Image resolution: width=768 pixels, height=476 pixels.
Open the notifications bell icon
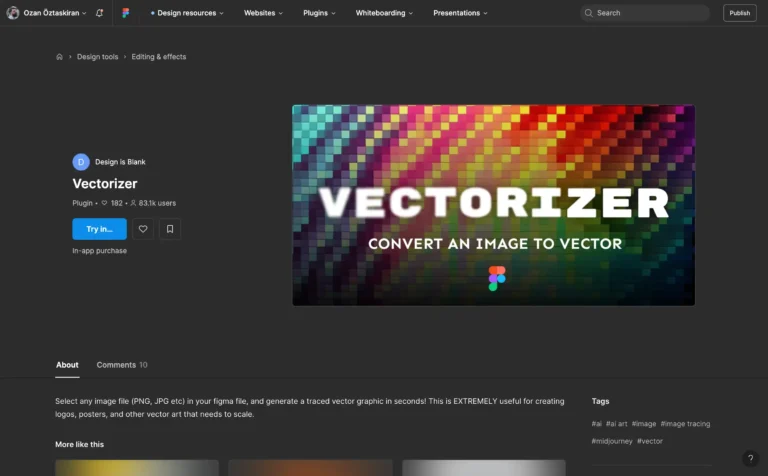click(x=99, y=13)
